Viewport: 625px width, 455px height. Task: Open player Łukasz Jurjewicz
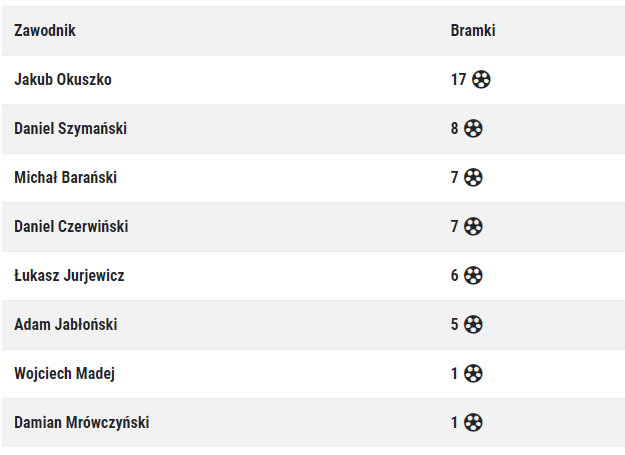[69, 275]
